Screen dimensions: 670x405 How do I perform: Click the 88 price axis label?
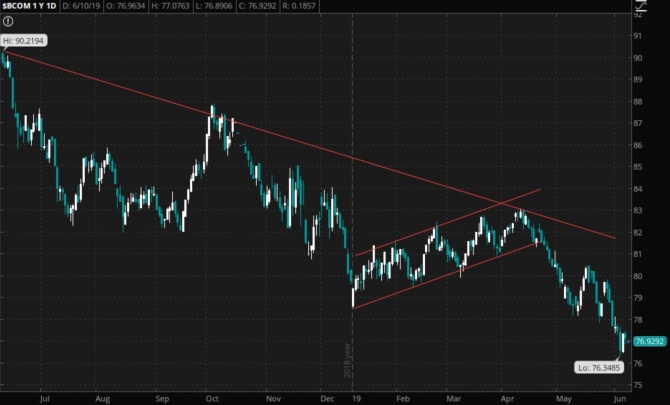coord(638,102)
